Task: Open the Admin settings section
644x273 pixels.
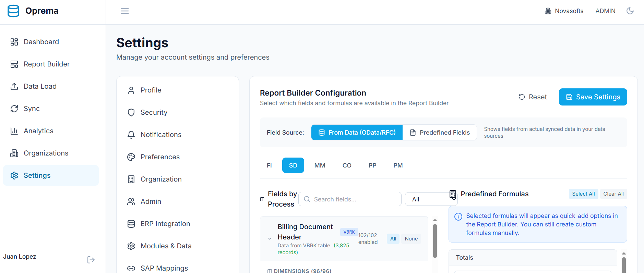Action: click(x=178, y=201)
